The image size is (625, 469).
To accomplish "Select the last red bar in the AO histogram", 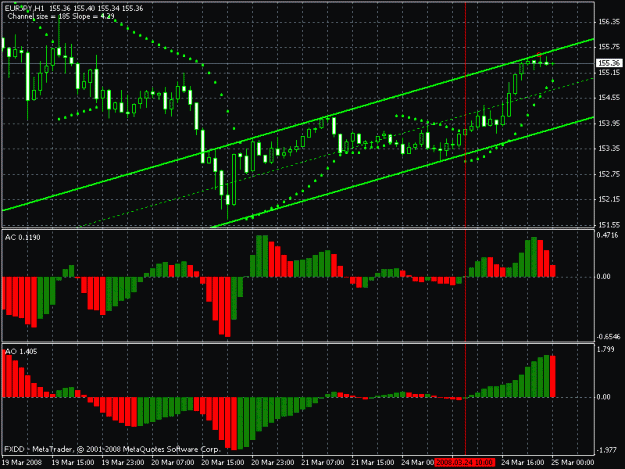I will click(552, 377).
